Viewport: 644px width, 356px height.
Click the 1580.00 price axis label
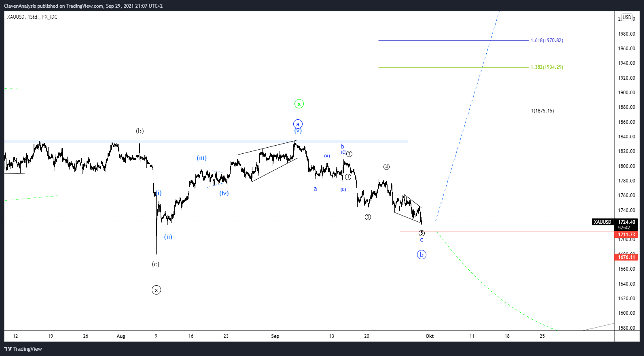(627, 328)
